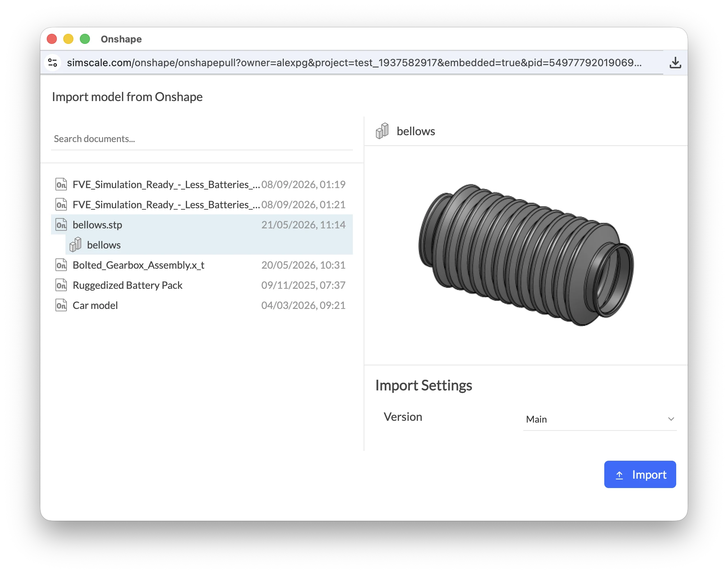Viewport: 728px width, 574px height.
Task: Select FVE_Simulation_Ready file dated 08/09/2026, 01:19
Action: click(202, 184)
